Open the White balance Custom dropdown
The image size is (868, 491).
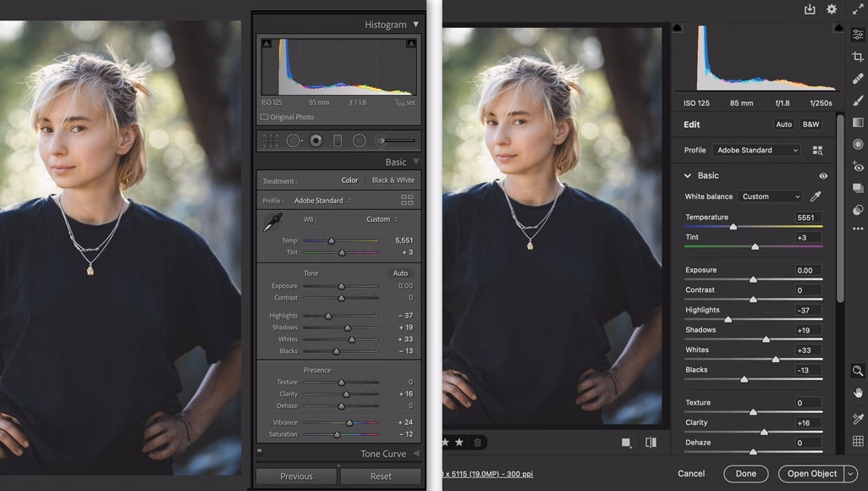(x=768, y=196)
